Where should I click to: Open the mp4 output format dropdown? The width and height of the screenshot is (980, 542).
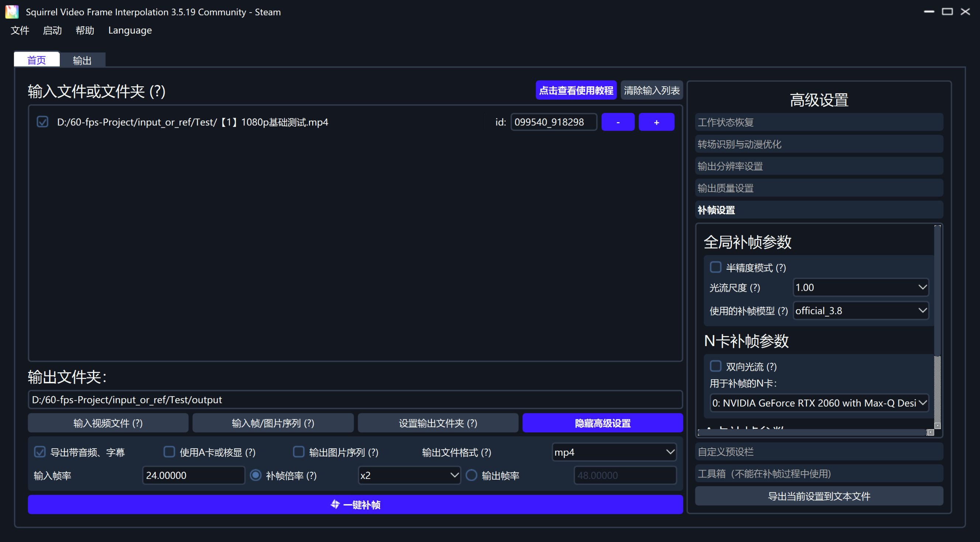(x=614, y=452)
